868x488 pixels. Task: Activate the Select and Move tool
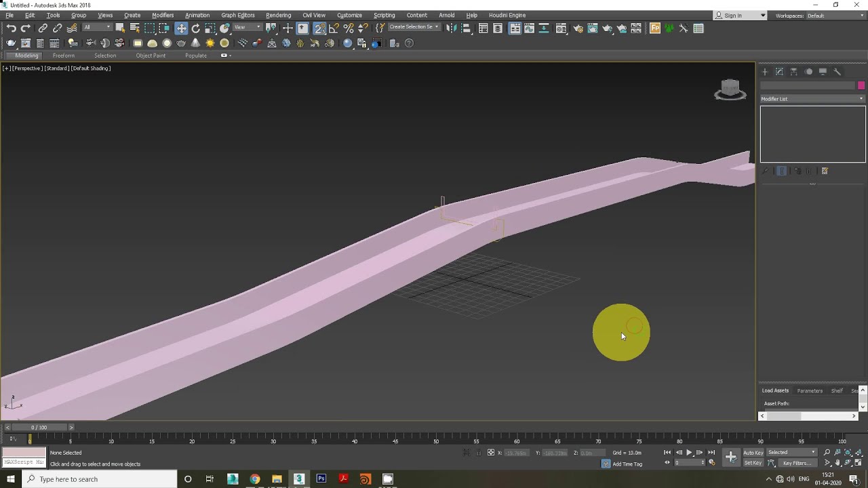181,28
